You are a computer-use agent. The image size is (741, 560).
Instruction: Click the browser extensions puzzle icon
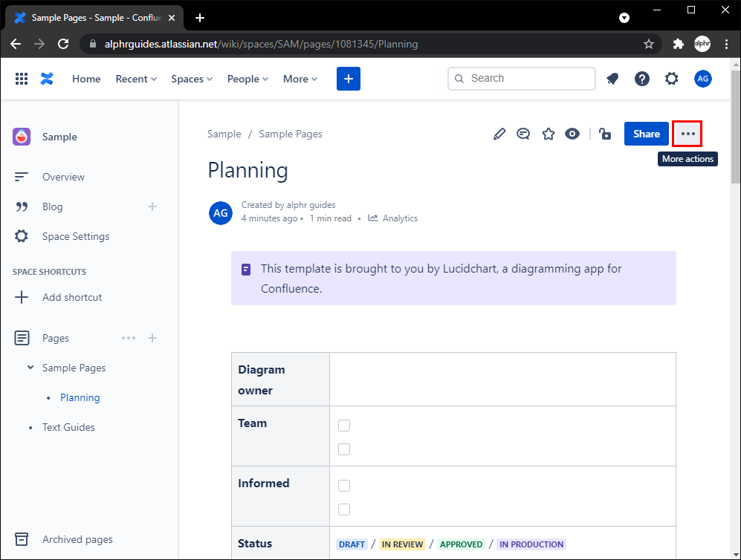pyautogui.click(x=678, y=44)
